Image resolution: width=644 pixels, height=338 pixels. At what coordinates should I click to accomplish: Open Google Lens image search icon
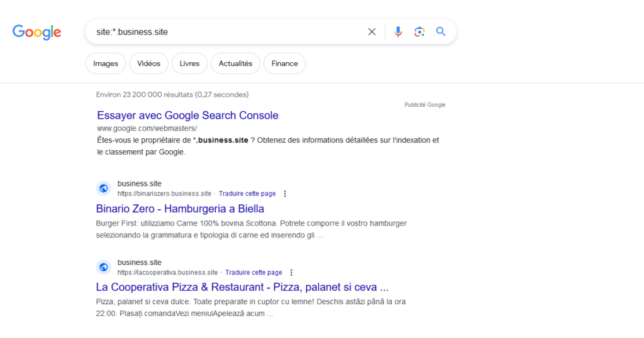(x=419, y=31)
